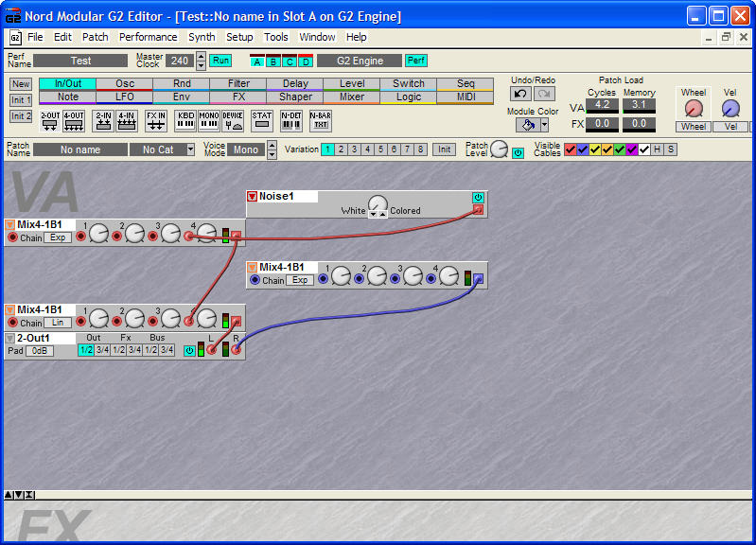This screenshot has width=756, height=545.
Task: Click the Redo arrow icon
Action: [544, 94]
